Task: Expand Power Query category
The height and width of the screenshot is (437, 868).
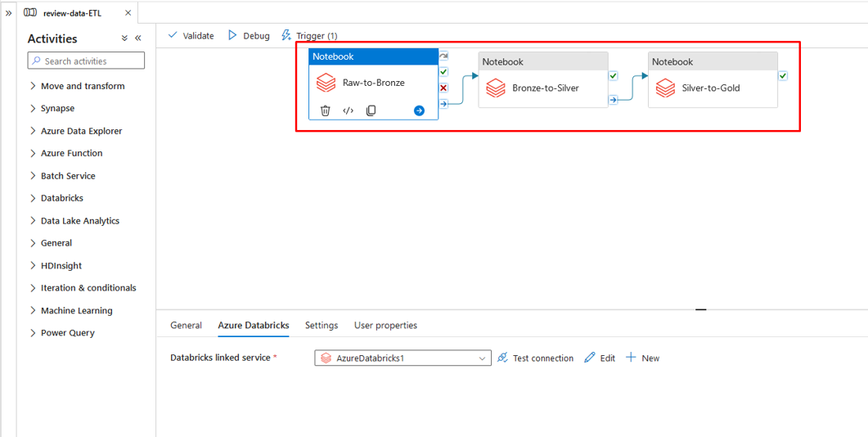Action: point(62,333)
